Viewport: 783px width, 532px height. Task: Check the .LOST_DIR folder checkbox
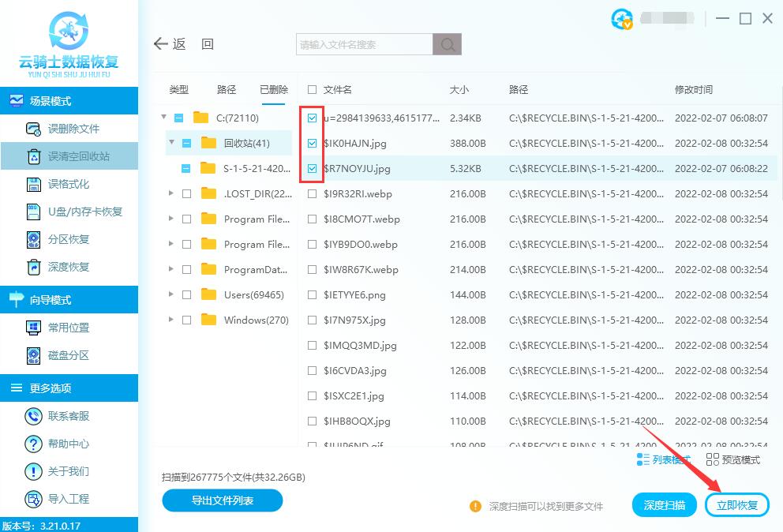[187, 194]
